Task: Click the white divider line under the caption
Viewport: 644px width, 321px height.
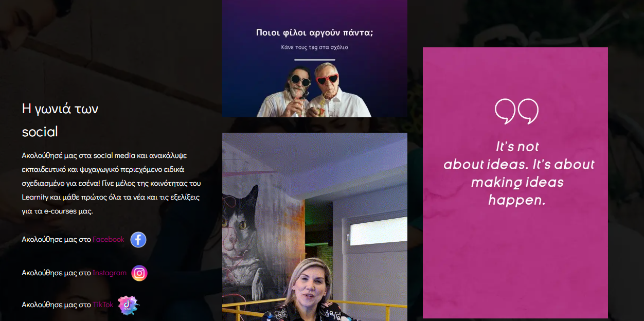Action: [314, 60]
